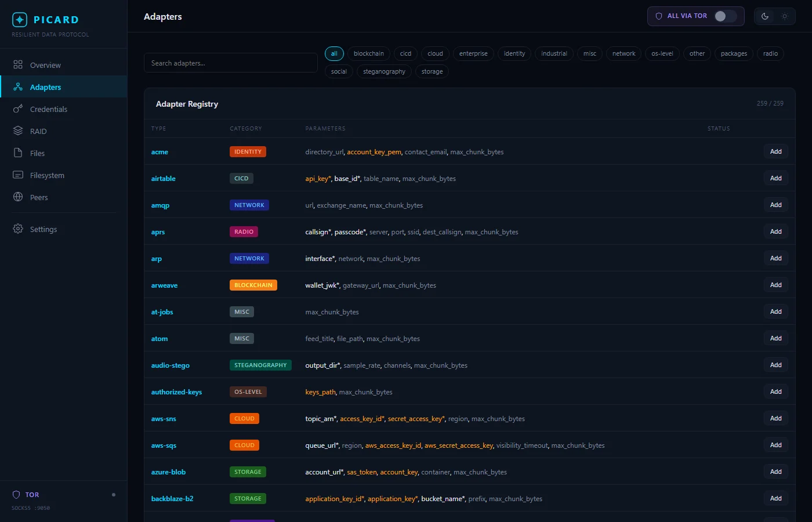Click the Filesystem icon in sidebar
Image resolution: width=812 pixels, height=522 pixels.
(18, 175)
